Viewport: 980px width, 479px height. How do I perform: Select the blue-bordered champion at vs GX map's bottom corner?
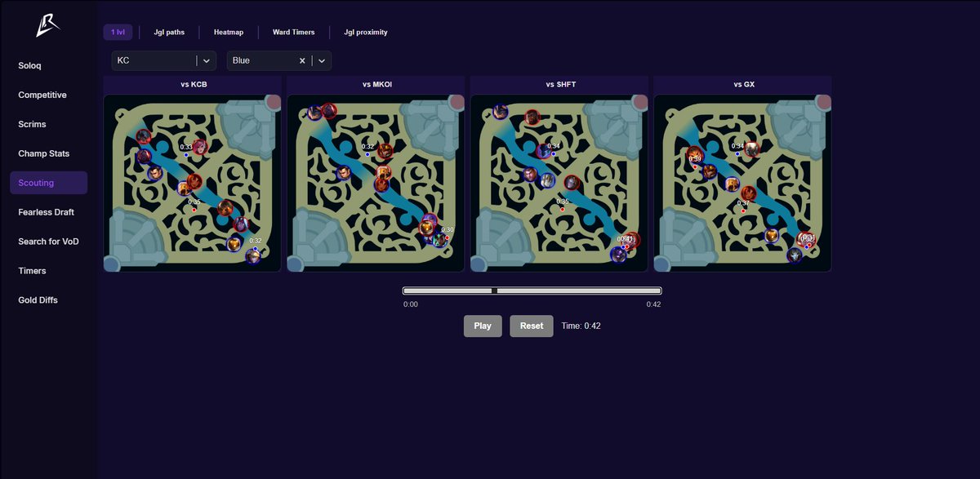point(795,255)
